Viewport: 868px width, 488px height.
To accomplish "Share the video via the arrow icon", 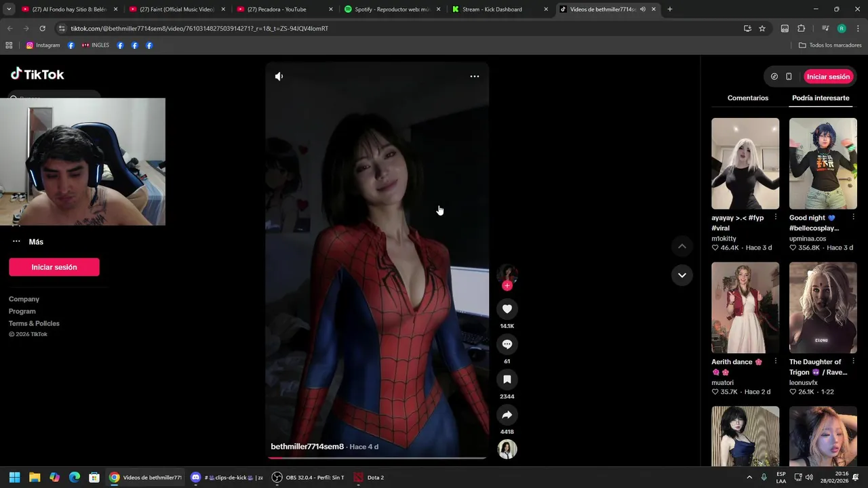I will [x=507, y=415].
